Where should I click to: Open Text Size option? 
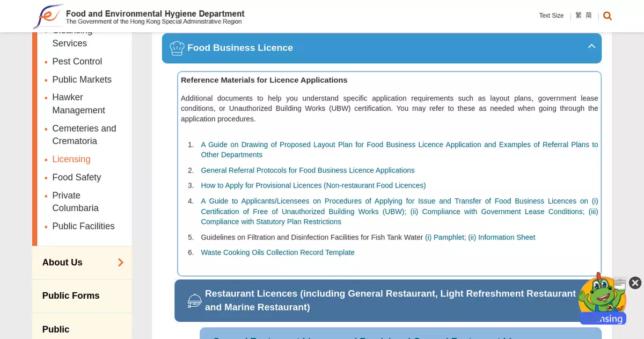pos(551,16)
